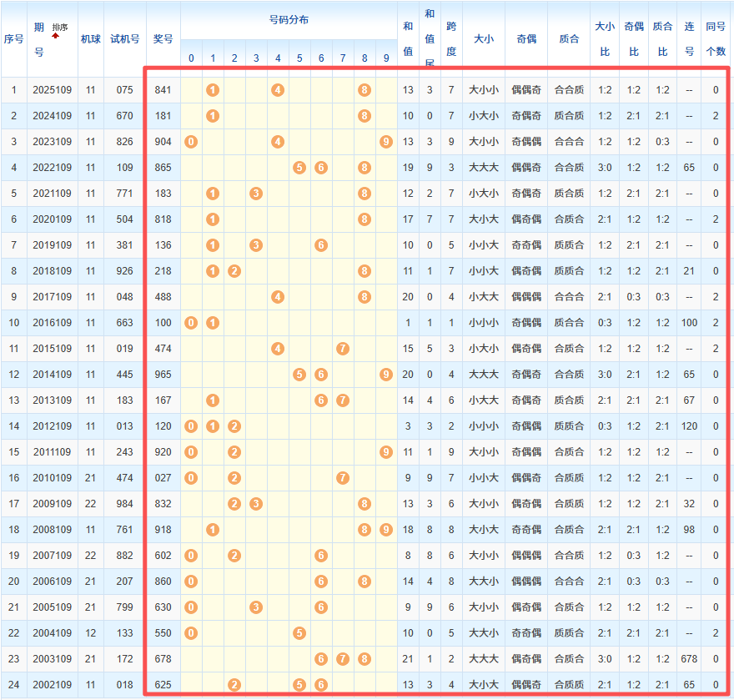The height and width of the screenshot is (700, 734).
Task: Click orange ball 7 in the 2015109 row
Action: click(343, 348)
